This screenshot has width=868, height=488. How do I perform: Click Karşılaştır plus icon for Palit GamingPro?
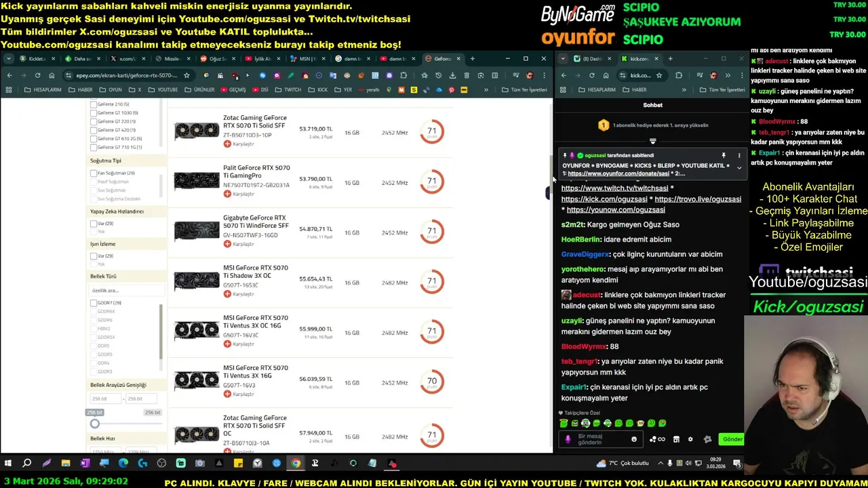pyautogui.click(x=227, y=194)
